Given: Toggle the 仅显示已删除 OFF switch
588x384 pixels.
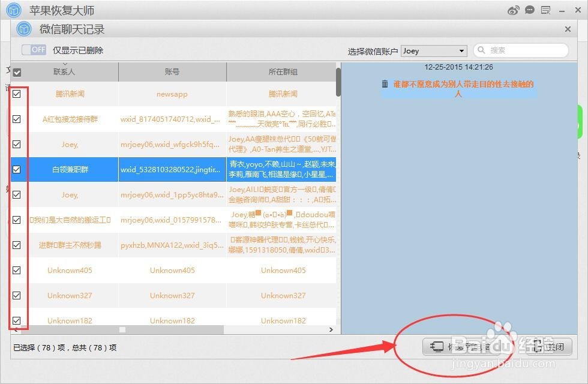Looking at the screenshot, I should point(34,50).
